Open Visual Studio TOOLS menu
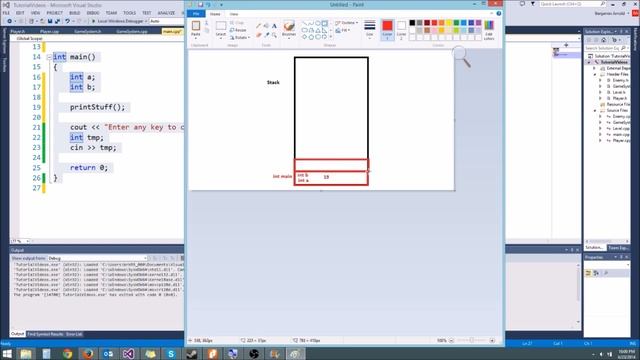Screen dimensions: 640x360 (129, 13)
